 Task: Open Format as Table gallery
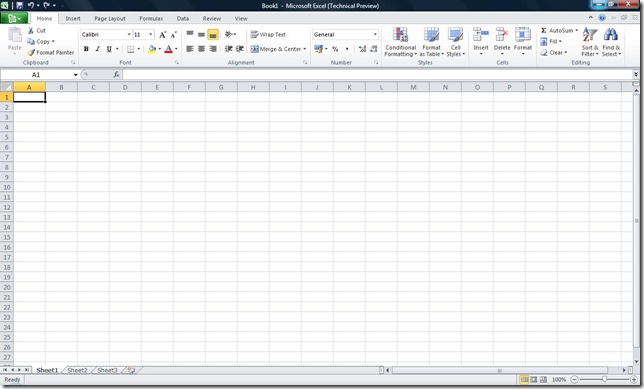(431, 42)
